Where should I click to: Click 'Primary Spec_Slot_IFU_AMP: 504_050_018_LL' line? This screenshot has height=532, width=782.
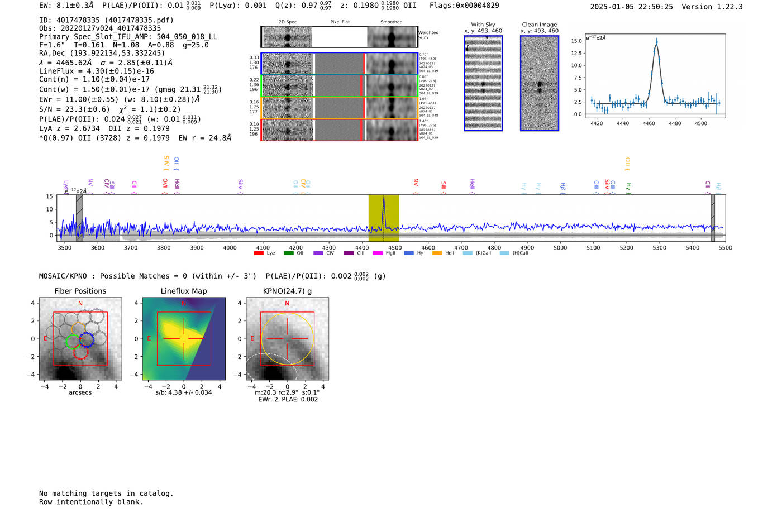pyautogui.click(x=128, y=37)
